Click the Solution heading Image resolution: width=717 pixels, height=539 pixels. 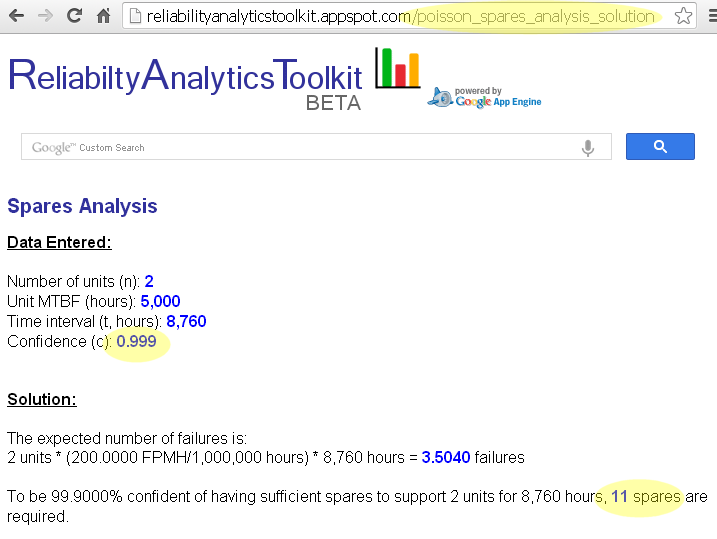[x=42, y=399]
